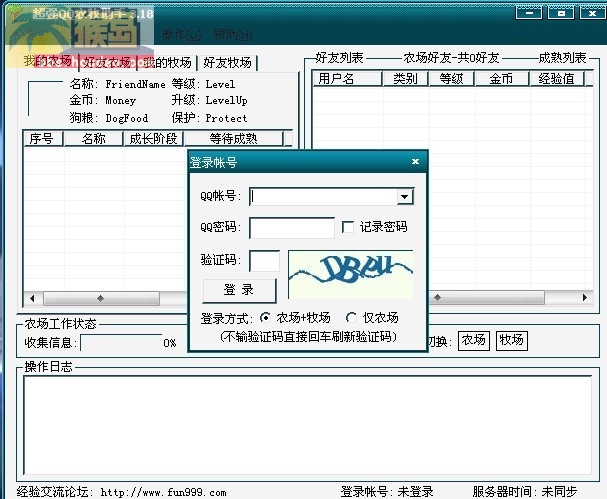Viewport: 607px width, 499px height.
Task: Close the 登录帐号 dialog
Action: 415,161
